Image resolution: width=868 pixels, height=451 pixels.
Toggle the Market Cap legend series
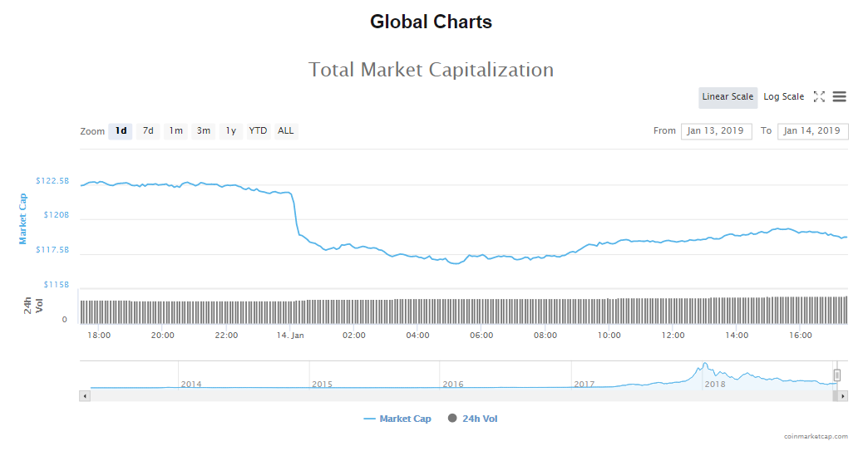click(397, 419)
